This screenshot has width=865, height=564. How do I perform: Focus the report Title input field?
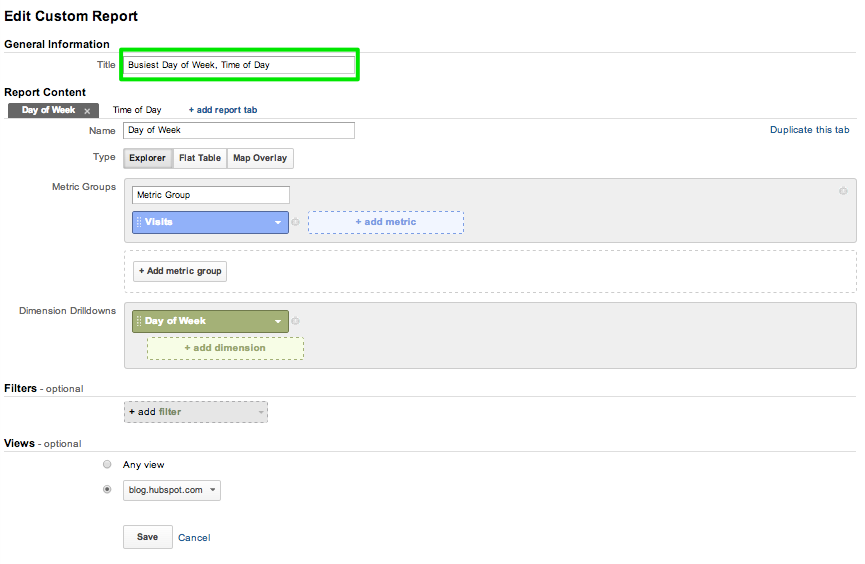[239, 65]
